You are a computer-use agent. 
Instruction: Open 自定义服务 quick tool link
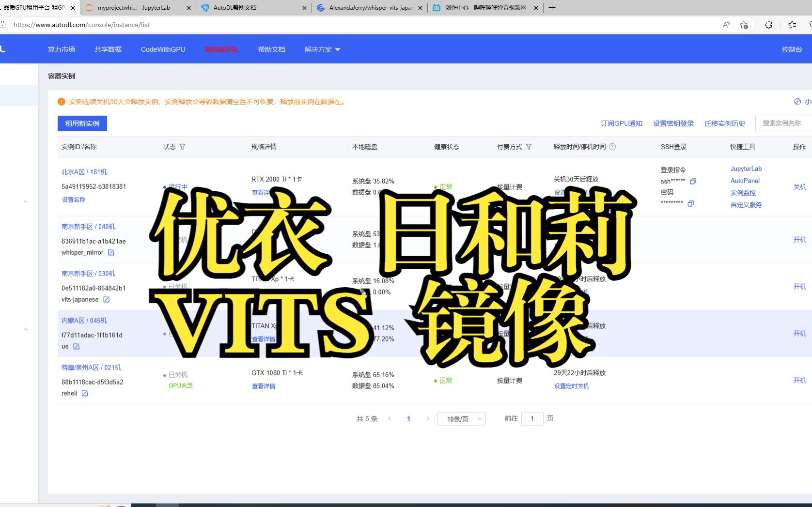[746, 205]
